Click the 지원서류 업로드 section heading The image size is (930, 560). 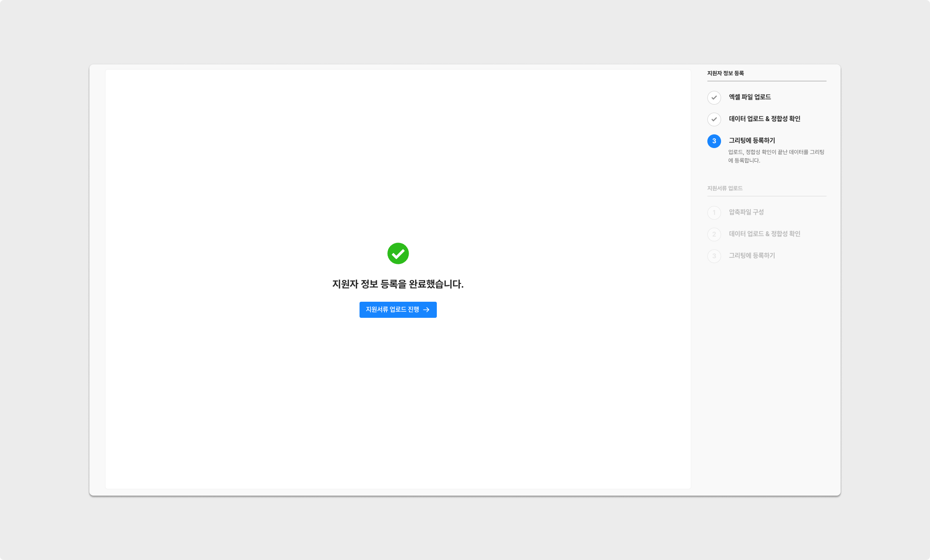[x=725, y=188]
